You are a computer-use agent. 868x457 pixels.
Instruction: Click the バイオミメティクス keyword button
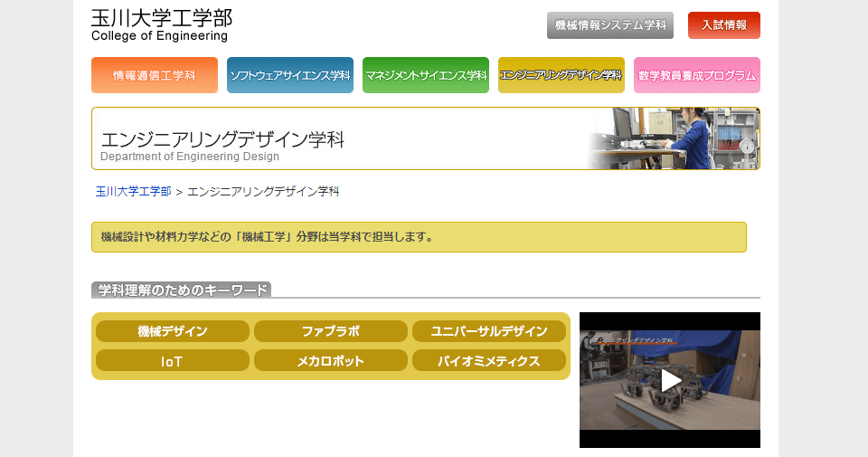pos(489,361)
